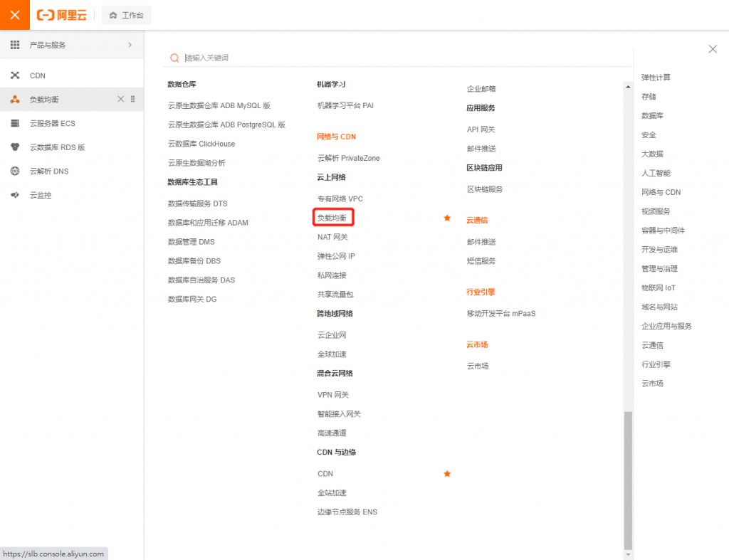Image resolution: width=729 pixels, height=560 pixels.
Task: Open 短信服务
Action: [x=481, y=260]
